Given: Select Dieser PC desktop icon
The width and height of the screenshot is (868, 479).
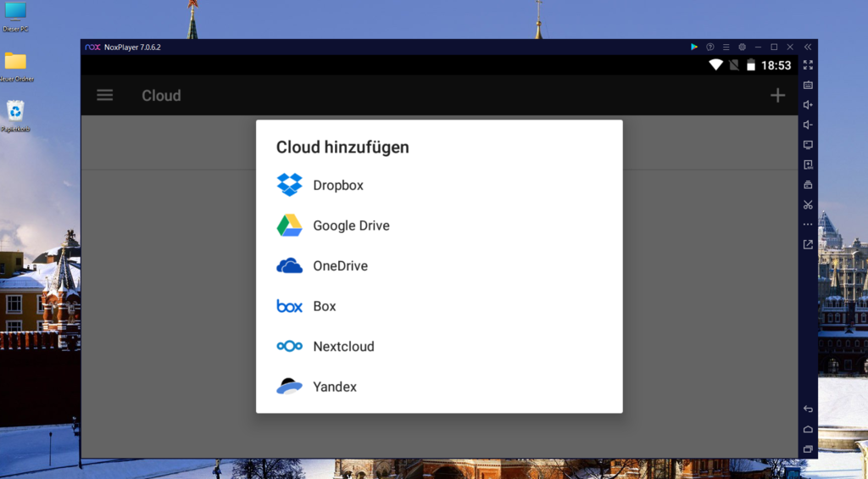Looking at the screenshot, I should pyautogui.click(x=15, y=17).
